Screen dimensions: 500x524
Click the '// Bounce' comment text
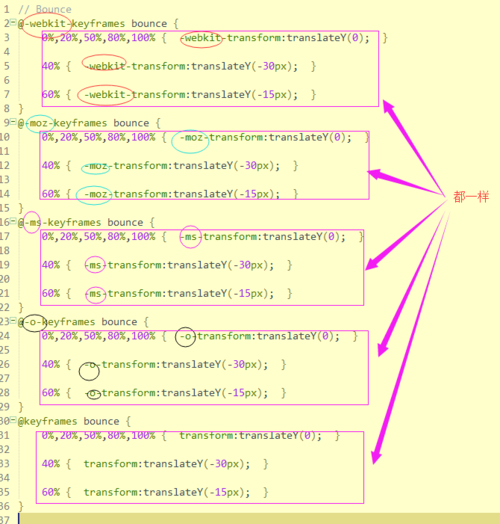(x=45, y=9)
